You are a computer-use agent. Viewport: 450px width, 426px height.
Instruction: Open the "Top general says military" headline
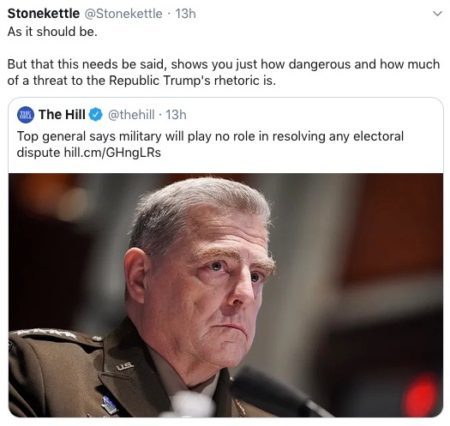coord(210,136)
